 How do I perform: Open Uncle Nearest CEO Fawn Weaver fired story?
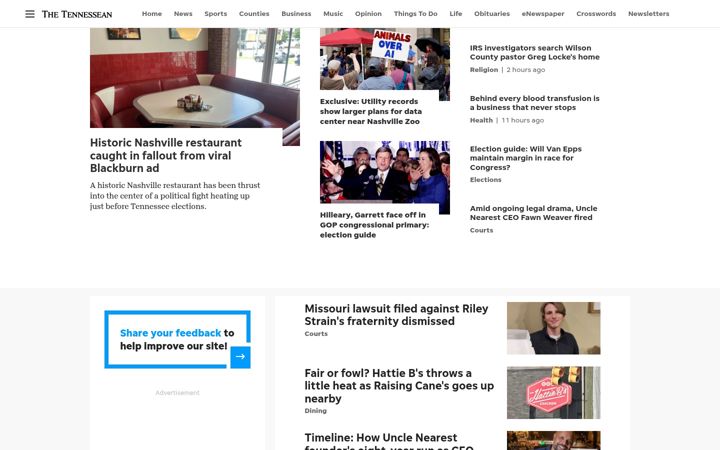[534, 213]
